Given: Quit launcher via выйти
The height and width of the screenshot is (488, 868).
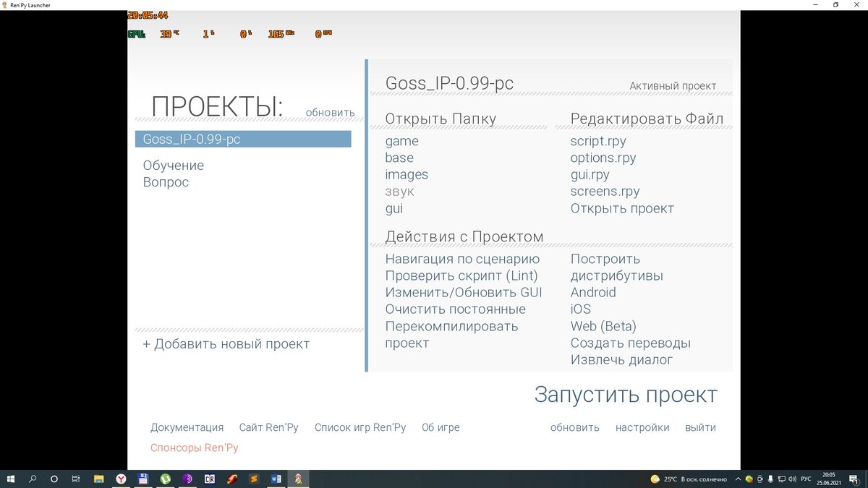Looking at the screenshot, I should tap(701, 427).
